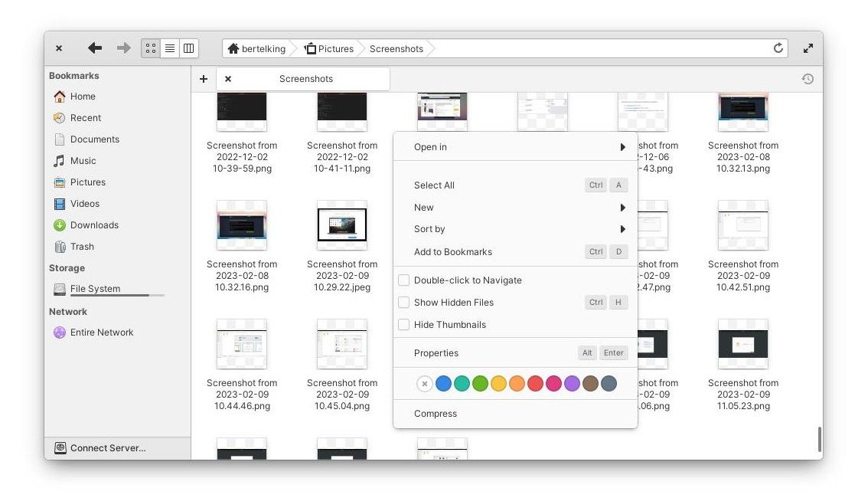Maximize window with the expand arrows icon

pyautogui.click(x=808, y=48)
